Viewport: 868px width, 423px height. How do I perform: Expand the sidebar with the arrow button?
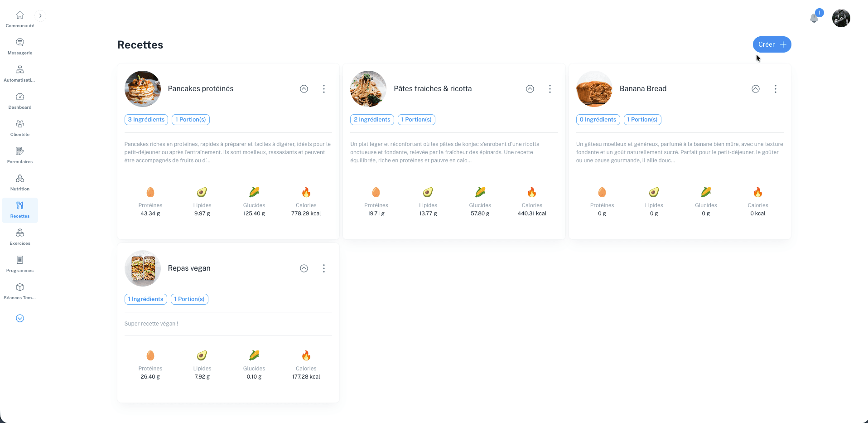tap(40, 16)
